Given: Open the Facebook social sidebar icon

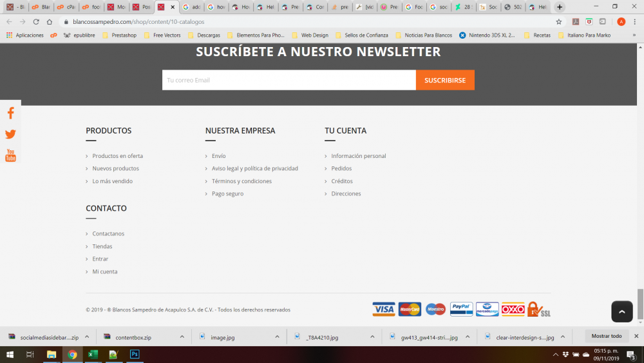Looking at the screenshot, I should coord(11,113).
